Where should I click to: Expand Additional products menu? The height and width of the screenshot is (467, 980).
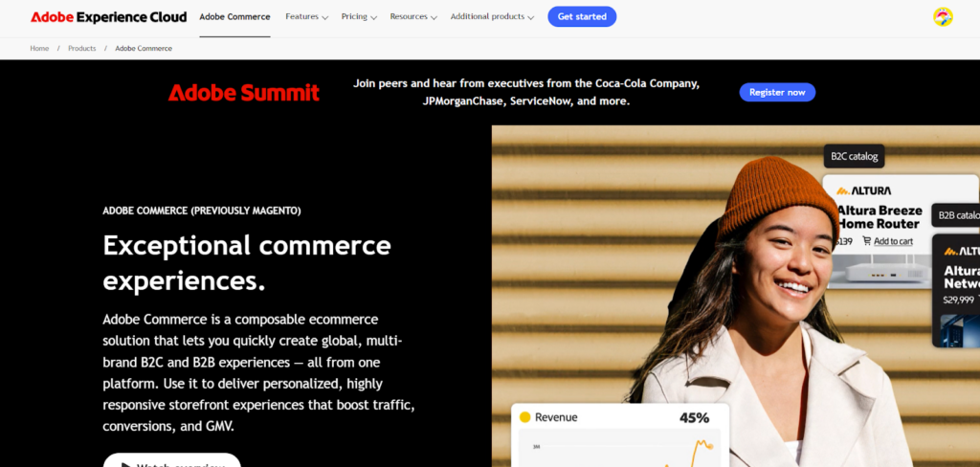(492, 17)
